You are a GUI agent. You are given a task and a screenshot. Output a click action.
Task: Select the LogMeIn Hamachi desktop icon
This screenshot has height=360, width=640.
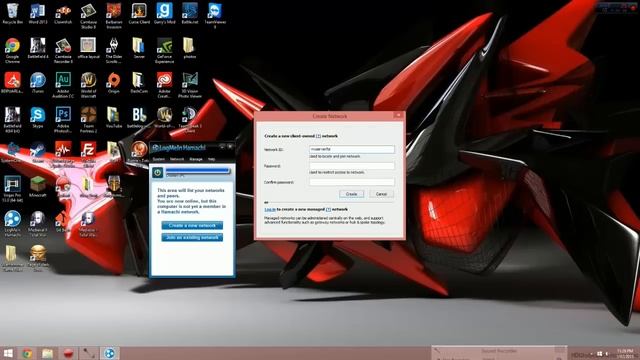click(12, 224)
